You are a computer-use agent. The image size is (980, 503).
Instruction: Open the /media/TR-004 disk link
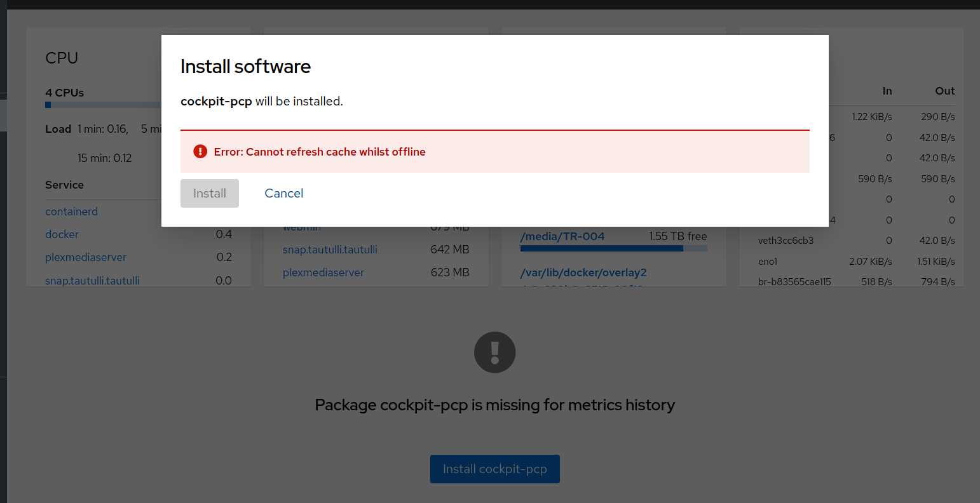(x=562, y=236)
